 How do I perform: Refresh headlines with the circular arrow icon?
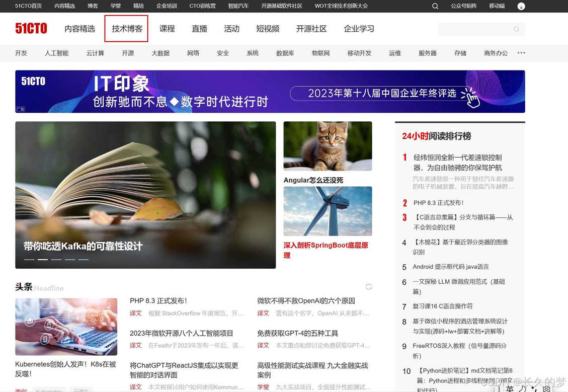pos(369,287)
